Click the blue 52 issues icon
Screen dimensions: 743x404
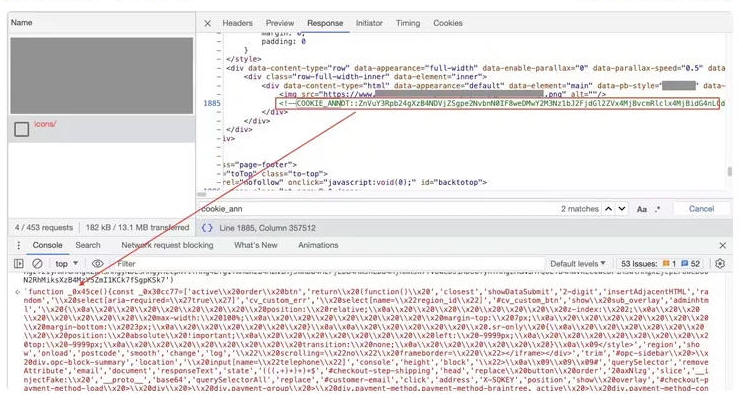(684, 264)
